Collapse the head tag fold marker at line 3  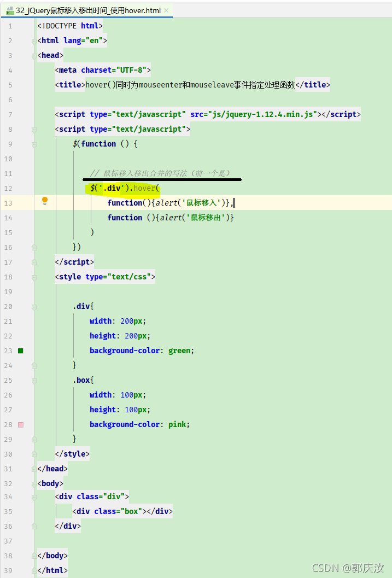point(34,56)
